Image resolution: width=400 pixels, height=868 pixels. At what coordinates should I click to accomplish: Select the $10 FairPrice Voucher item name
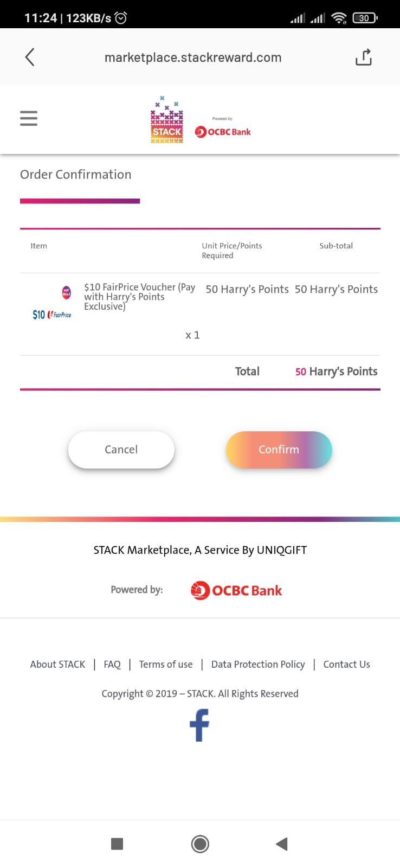point(139,297)
